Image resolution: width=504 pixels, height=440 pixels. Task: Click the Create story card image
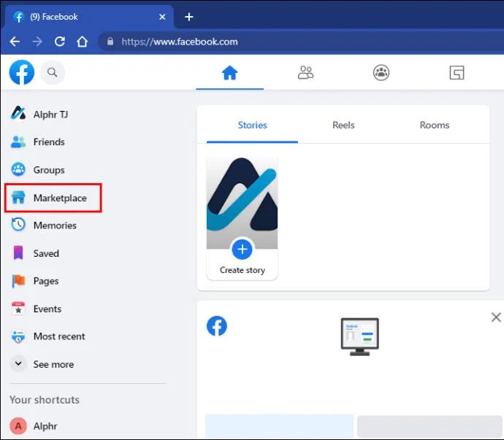click(x=242, y=202)
